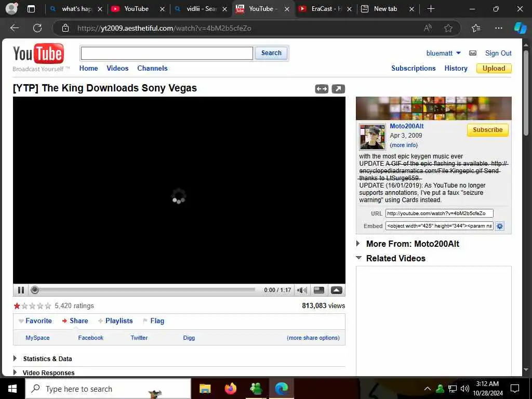Open Moto200Alt's avatar thumbnail

click(x=372, y=137)
